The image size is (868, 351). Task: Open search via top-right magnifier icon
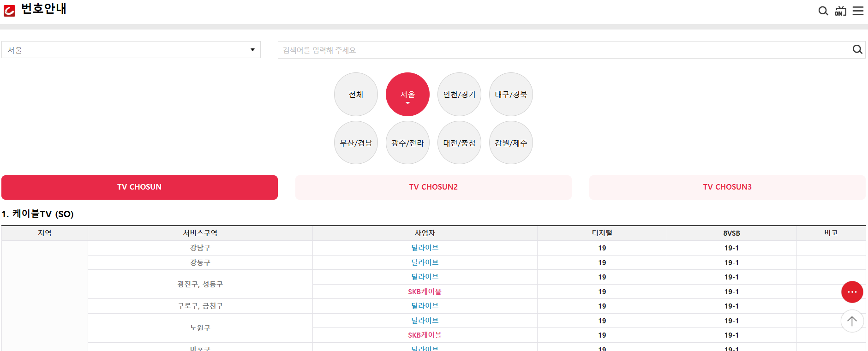pos(823,11)
